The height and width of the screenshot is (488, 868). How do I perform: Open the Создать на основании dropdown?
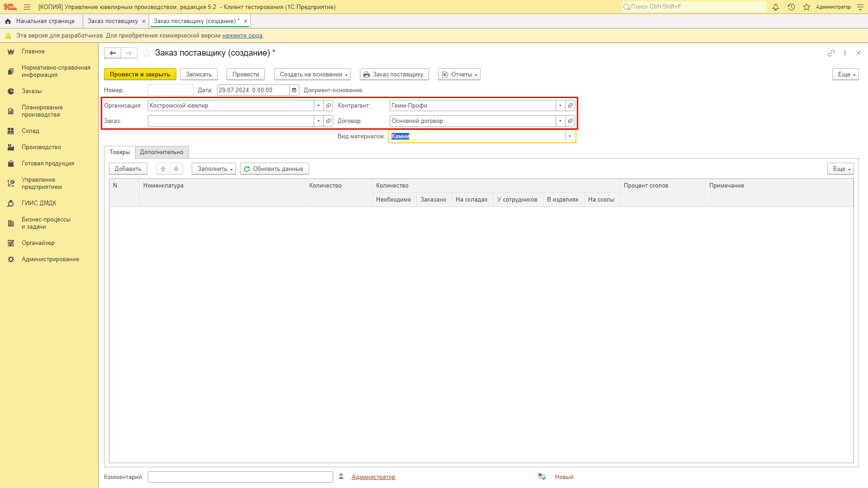[312, 74]
